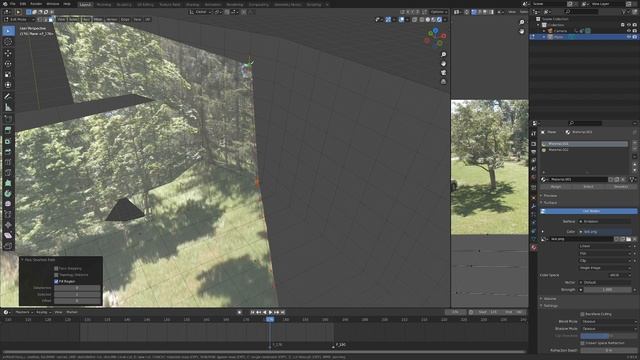The width and height of the screenshot is (640, 360).
Task: Open the Linear interpolation dropdown
Action: coord(605,246)
